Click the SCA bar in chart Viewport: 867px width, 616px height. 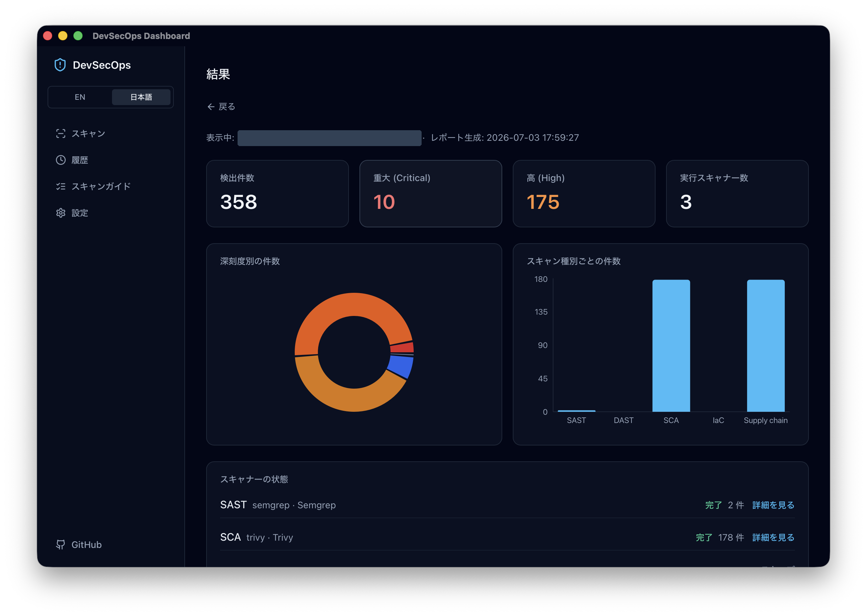pyautogui.click(x=671, y=346)
